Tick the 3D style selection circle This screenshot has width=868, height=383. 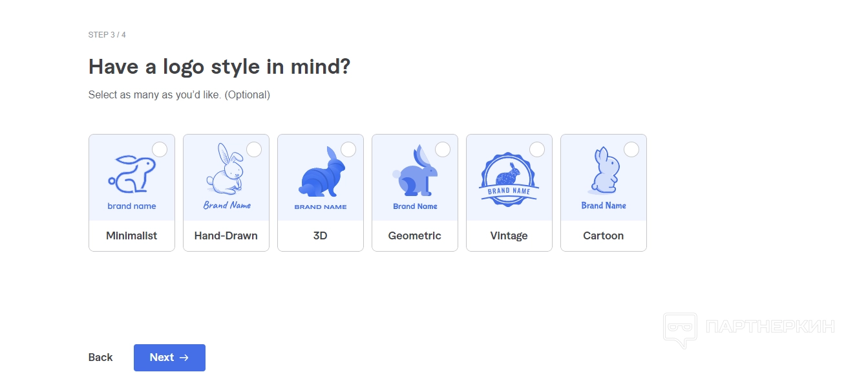[x=348, y=149]
